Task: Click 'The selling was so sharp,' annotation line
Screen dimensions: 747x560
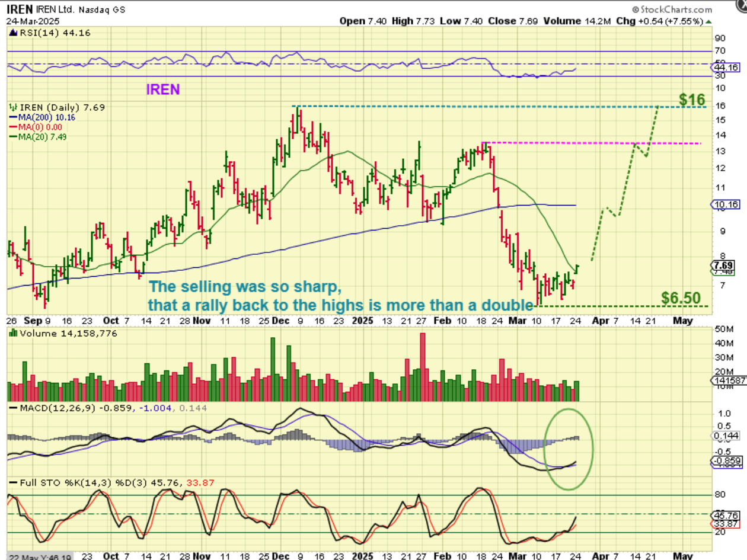Action: [x=245, y=287]
